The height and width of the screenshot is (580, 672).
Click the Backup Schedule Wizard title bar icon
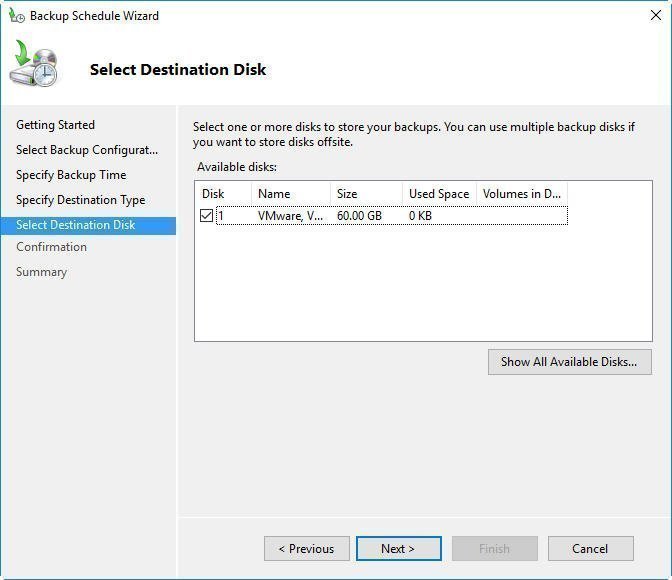click(16, 16)
